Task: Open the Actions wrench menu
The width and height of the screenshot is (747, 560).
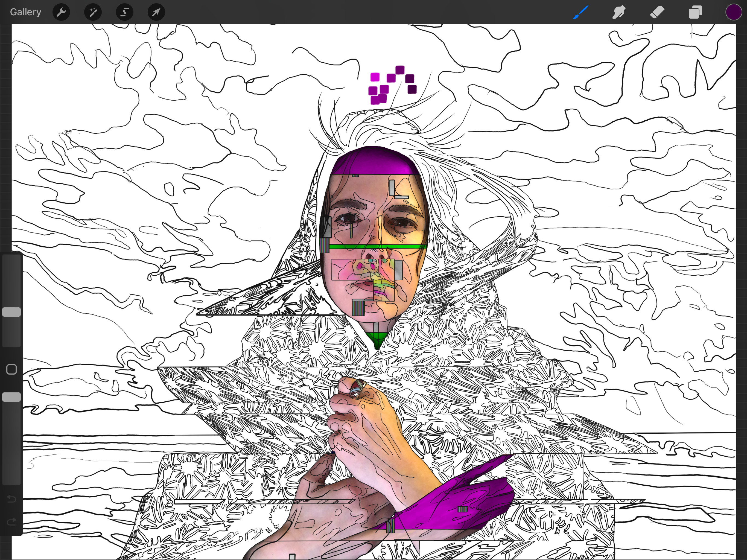Action: coord(61,12)
